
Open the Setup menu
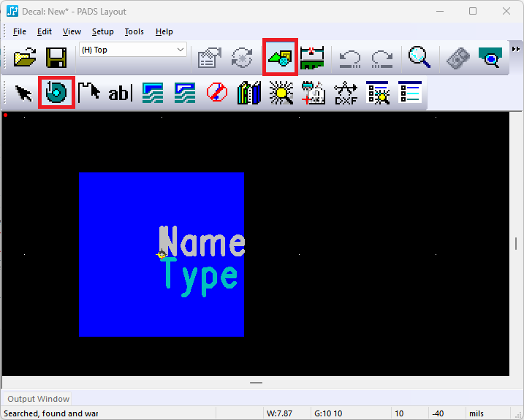(102, 31)
